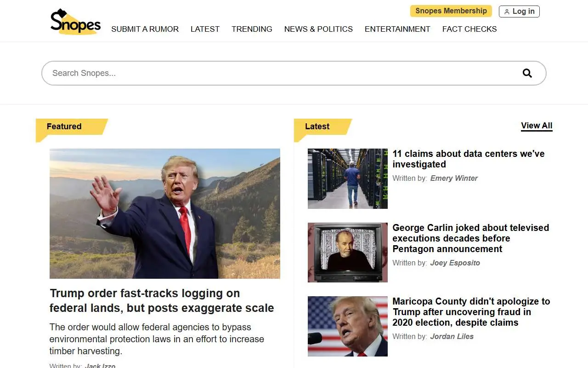Open the Submit a Rumor menu item
588x368 pixels.
145,29
